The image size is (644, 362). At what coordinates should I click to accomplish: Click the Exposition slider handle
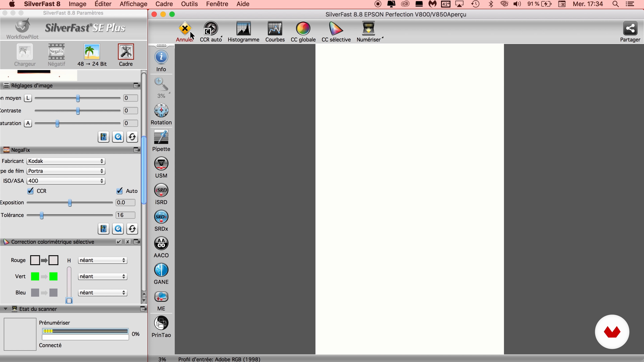[x=70, y=203]
